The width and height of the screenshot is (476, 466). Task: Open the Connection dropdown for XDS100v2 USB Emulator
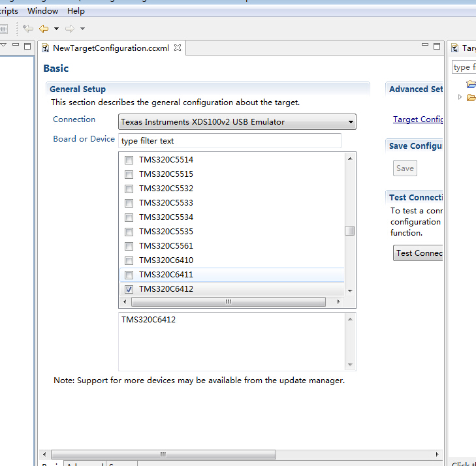tap(237, 122)
